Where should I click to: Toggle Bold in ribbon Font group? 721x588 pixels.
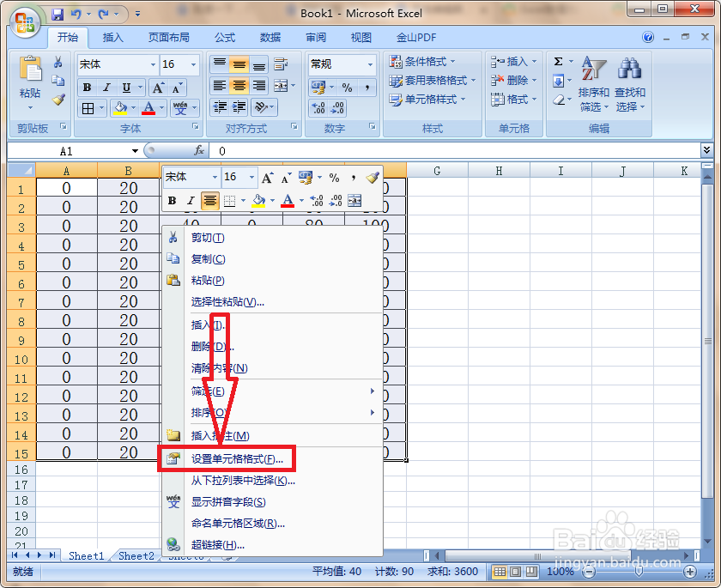click(87, 88)
